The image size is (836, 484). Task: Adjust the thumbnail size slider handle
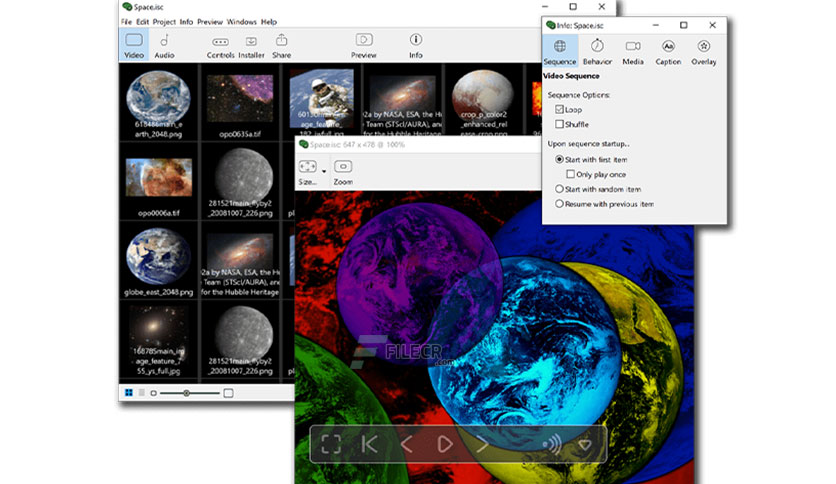click(186, 393)
